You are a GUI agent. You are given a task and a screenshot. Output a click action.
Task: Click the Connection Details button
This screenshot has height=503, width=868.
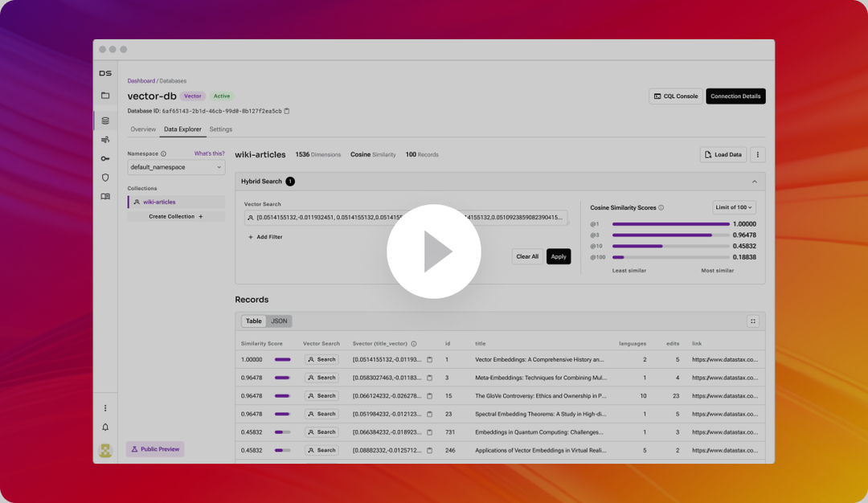tap(735, 96)
